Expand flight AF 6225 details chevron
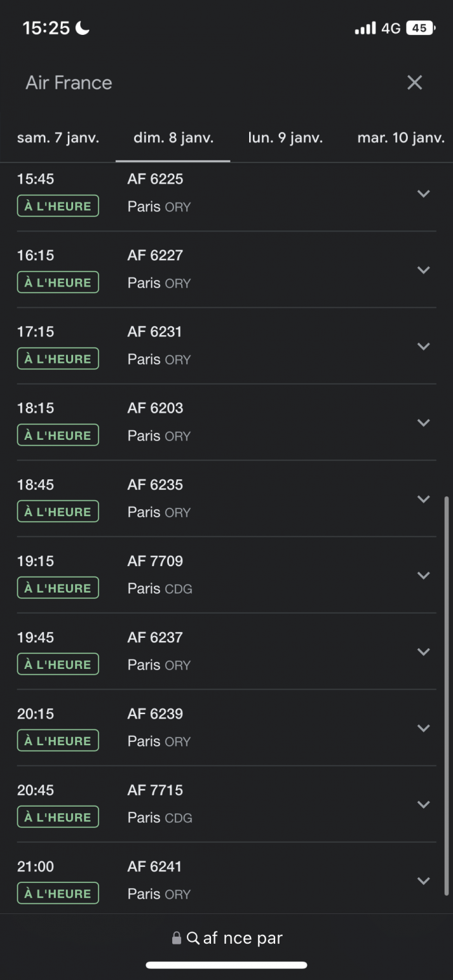This screenshot has height=980, width=453. click(424, 193)
